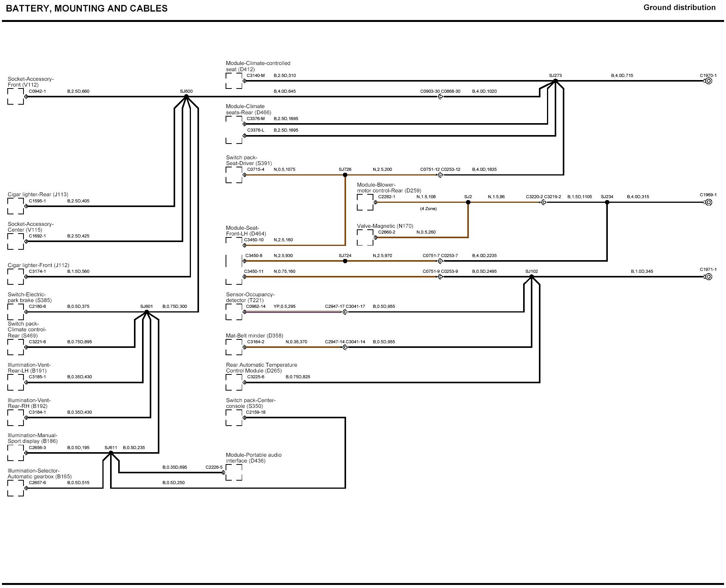Click the SJ611 splice junction node
The image size is (726, 588).
(111, 453)
